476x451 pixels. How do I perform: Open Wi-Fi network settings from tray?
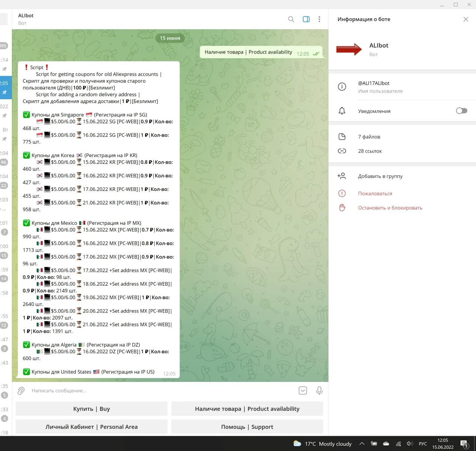click(x=398, y=444)
